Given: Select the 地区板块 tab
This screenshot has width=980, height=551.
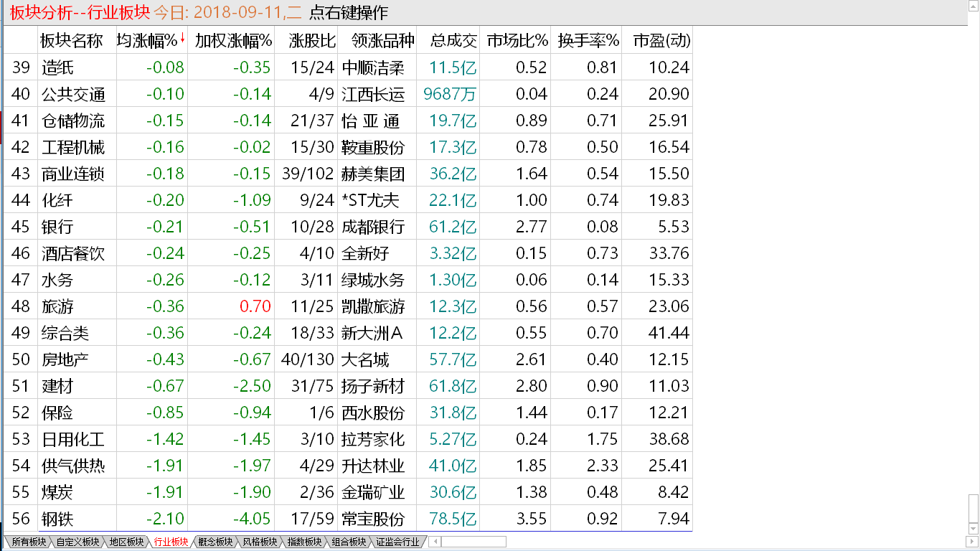Looking at the screenshot, I should pos(126,542).
